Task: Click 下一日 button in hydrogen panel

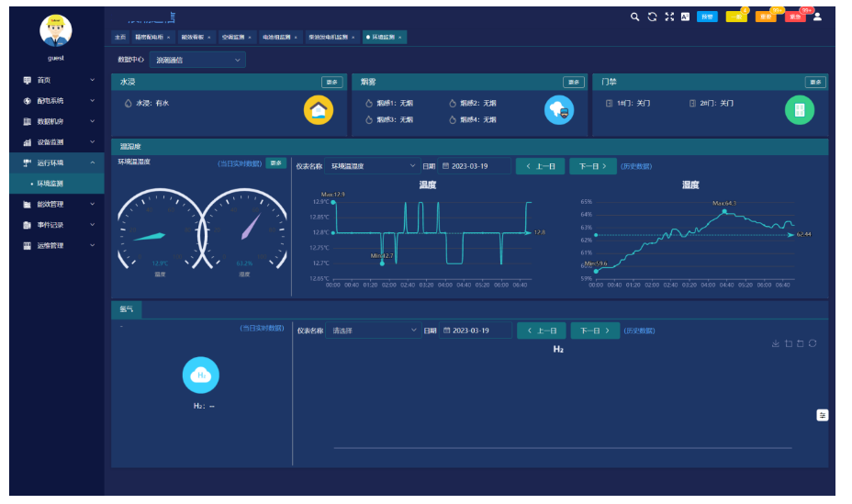Action: (595, 330)
